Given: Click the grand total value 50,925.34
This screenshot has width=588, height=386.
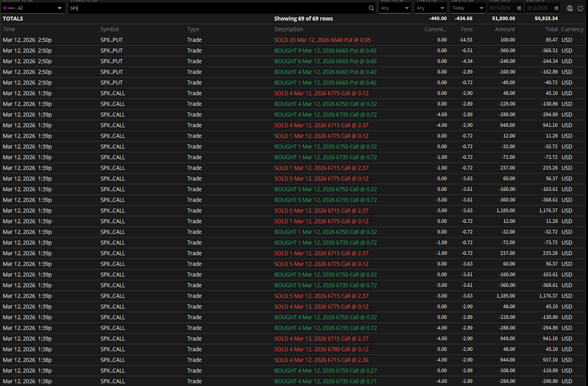Looking at the screenshot, I should pos(546,19).
